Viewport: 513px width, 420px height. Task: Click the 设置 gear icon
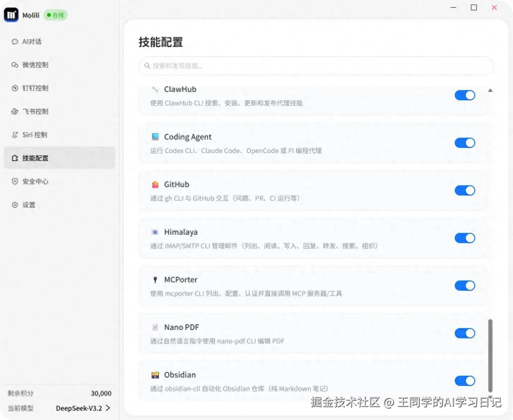(x=15, y=205)
